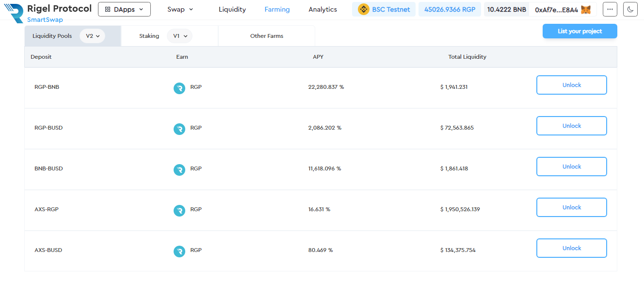Viewport: 644px width, 302px height.
Task: Unlock the AXS-RGP pool
Action: coord(572,207)
